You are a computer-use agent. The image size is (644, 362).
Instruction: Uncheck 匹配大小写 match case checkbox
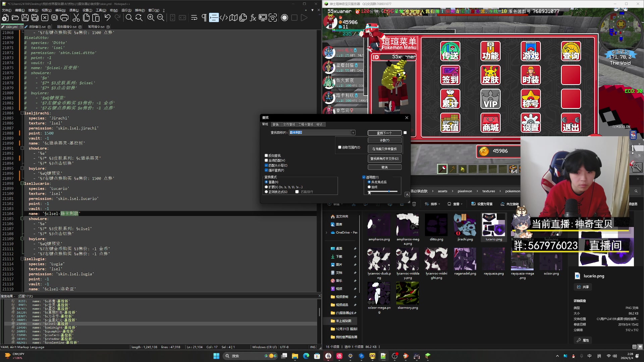click(x=266, y=165)
